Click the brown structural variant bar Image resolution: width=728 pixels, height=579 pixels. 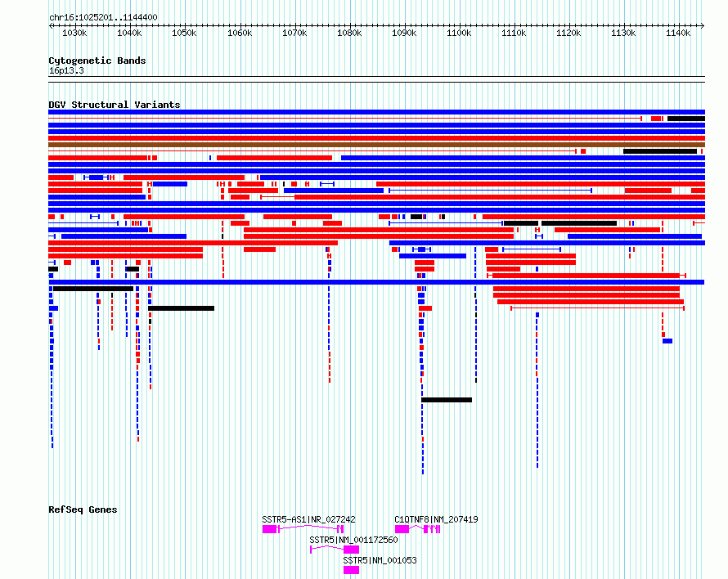tap(376, 145)
